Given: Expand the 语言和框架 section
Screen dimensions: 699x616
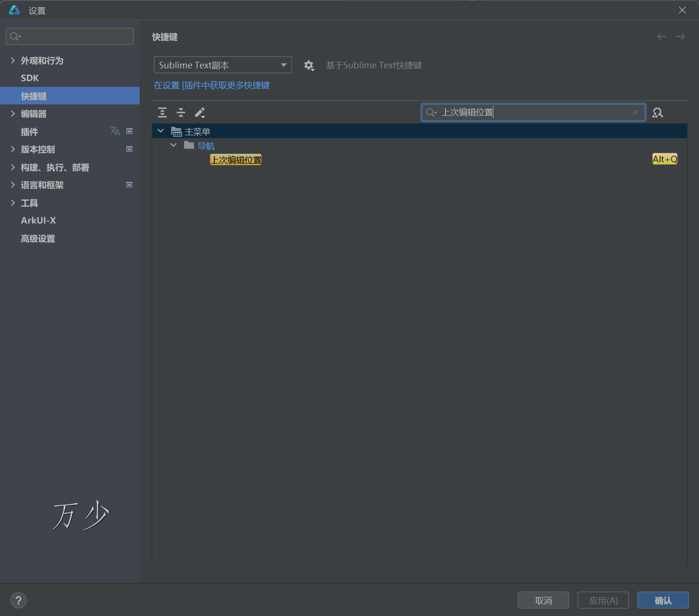Looking at the screenshot, I should click(13, 185).
